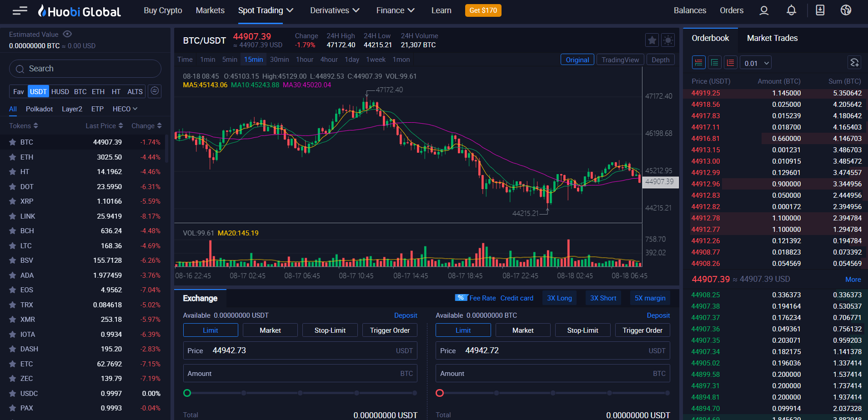This screenshot has height=420, width=868.
Task: Open the user account profile icon
Action: pos(764,10)
